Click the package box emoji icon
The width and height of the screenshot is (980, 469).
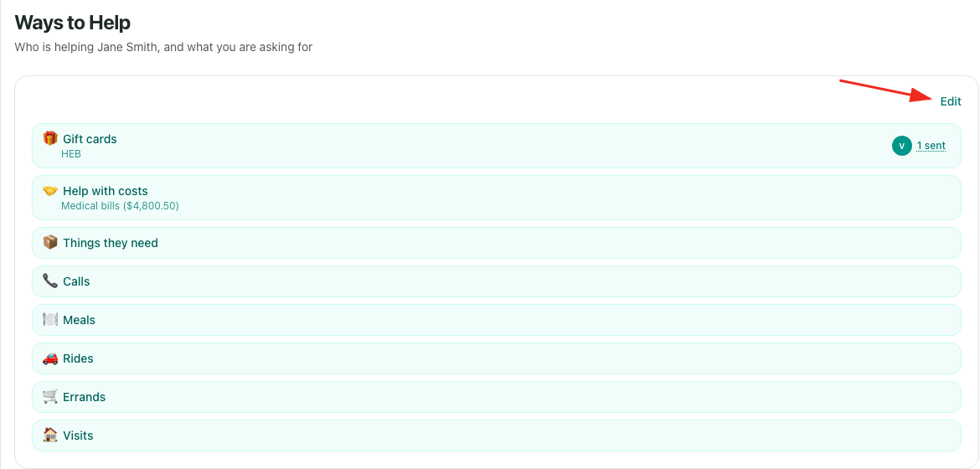pos(50,243)
